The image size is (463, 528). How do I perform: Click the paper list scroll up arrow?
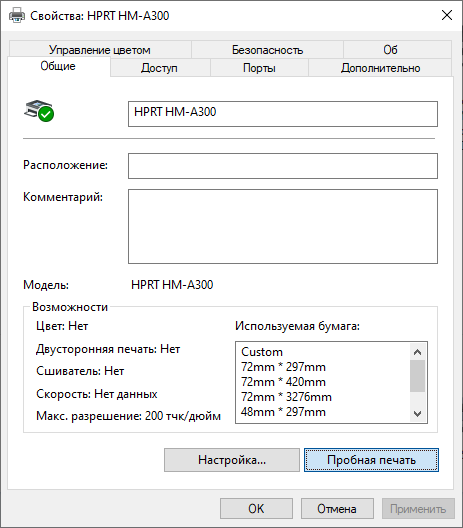coord(418,352)
